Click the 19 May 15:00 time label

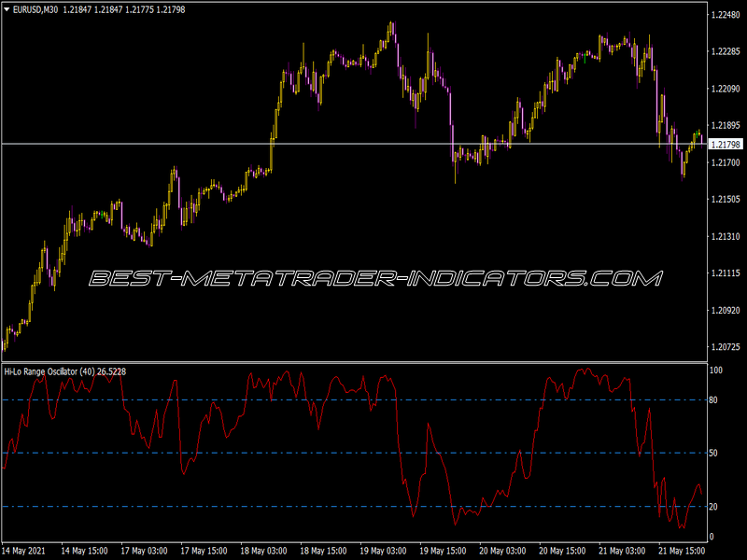[x=443, y=551]
